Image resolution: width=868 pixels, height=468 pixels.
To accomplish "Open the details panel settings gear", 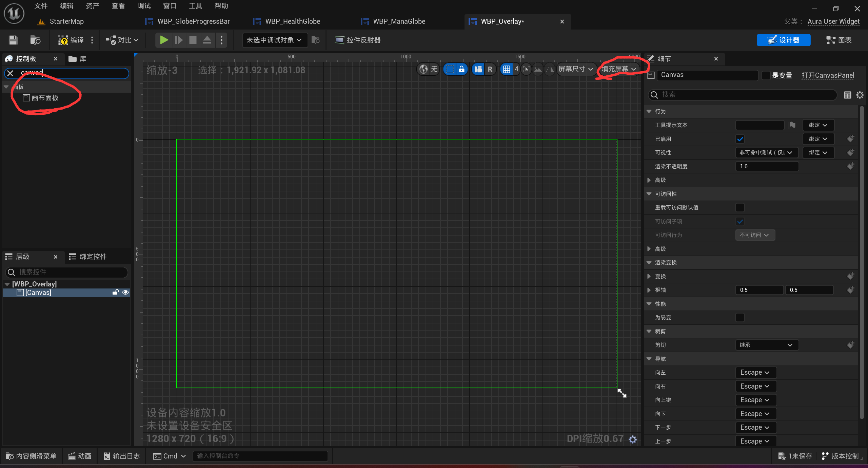I will (x=860, y=95).
